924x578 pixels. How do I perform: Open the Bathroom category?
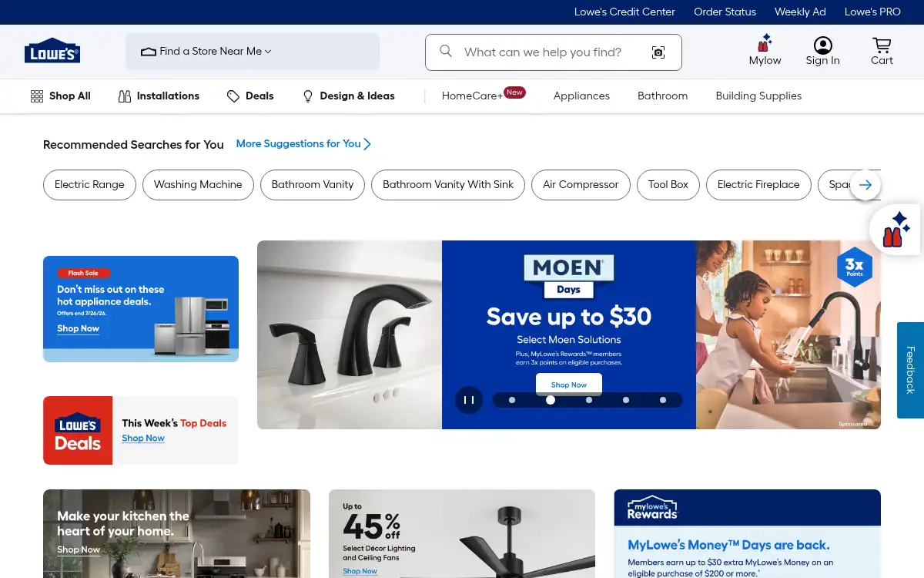point(662,96)
